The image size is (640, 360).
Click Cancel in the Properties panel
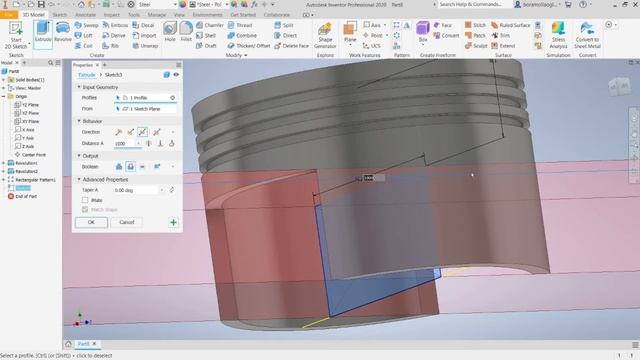[127, 222]
